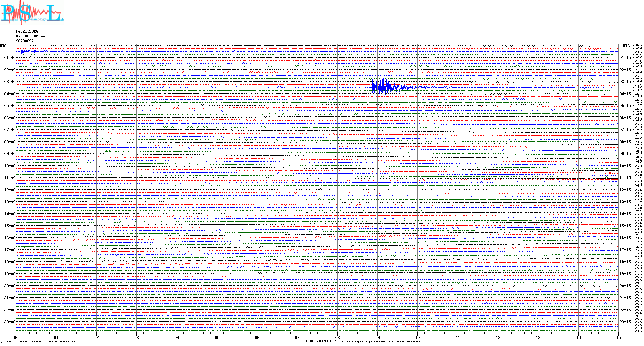The width and height of the screenshot is (644, 346).
Task: Click the 03:00 hour label on left
Action: coord(10,82)
